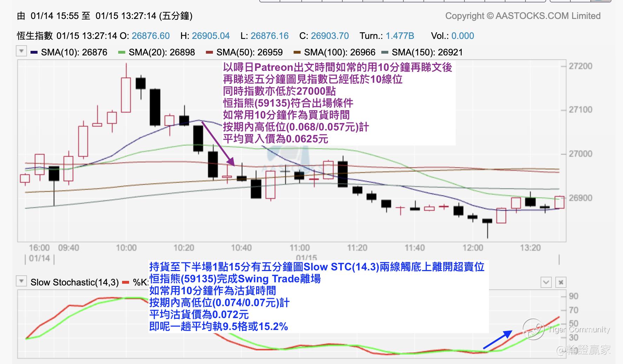Screen dimensions: 623x364
Task: Click the Copyright AASTOCKS.COM Limited text
Action: coord(523,16)
